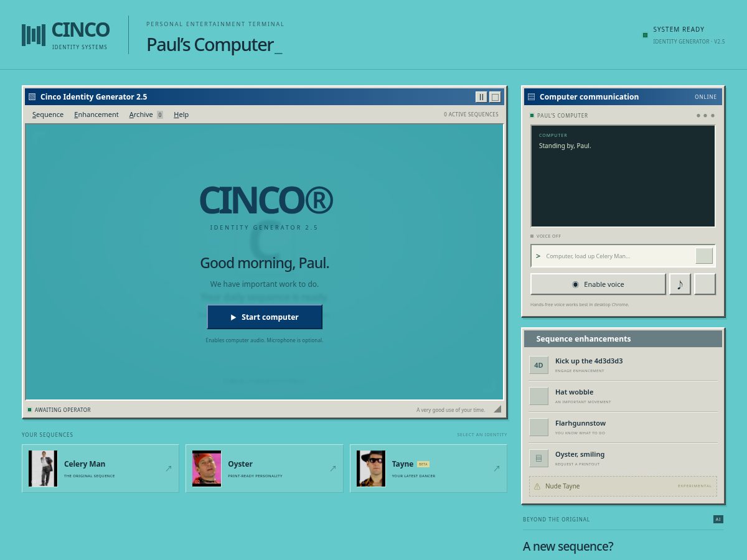747x560 pixels.
Task: Click the Cinco Identity Generator title bar icon
Action: click(32, 97)
